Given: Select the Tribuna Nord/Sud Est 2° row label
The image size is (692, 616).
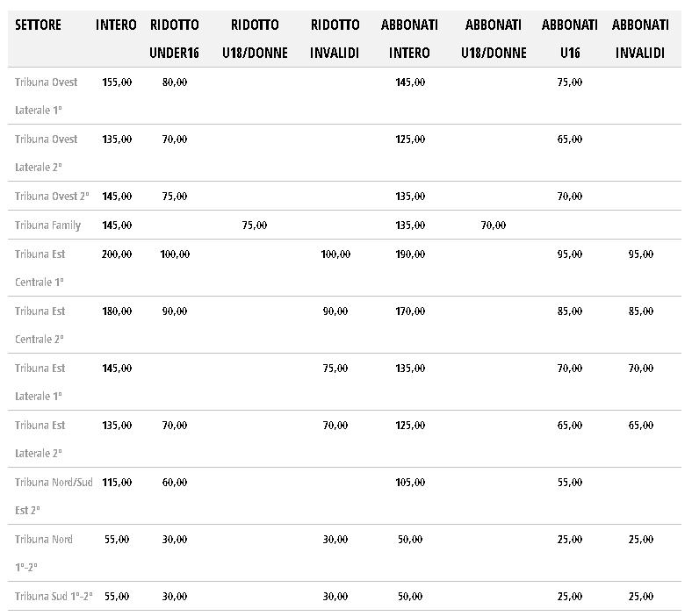Looking at the screenshot, I should pos(53,496).
